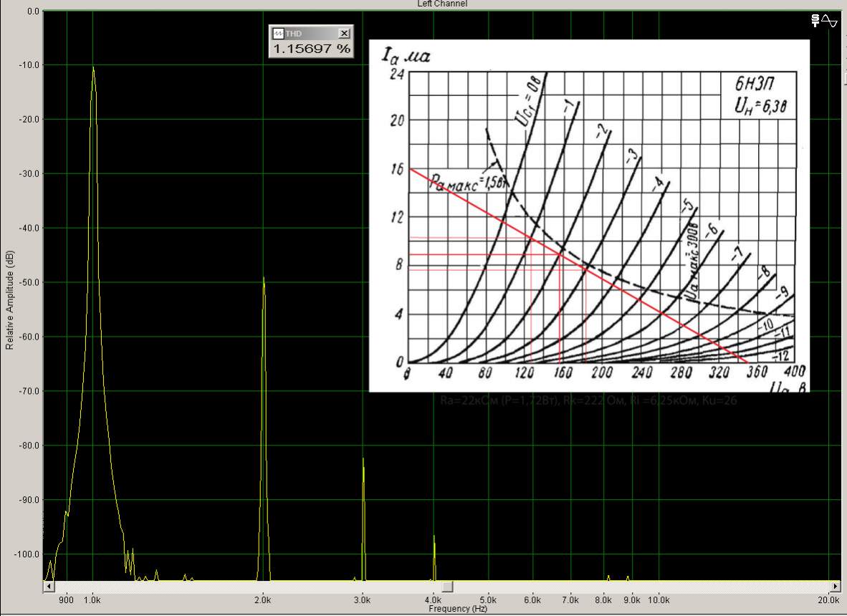Click the THD window title bar
Screen dimensions: 847x616
click(310, 34)
